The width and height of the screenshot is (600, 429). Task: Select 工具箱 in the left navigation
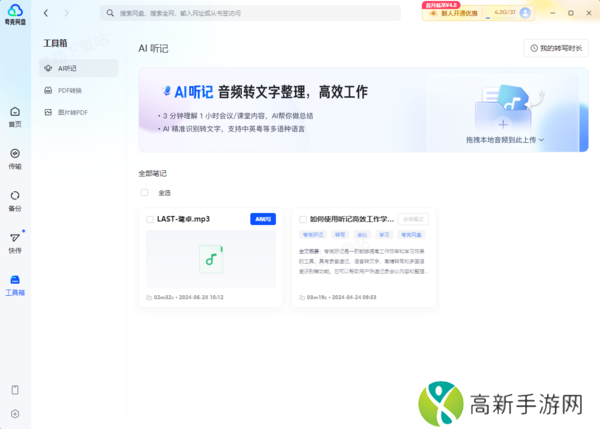pyautogui.click(x=15, y=285)
